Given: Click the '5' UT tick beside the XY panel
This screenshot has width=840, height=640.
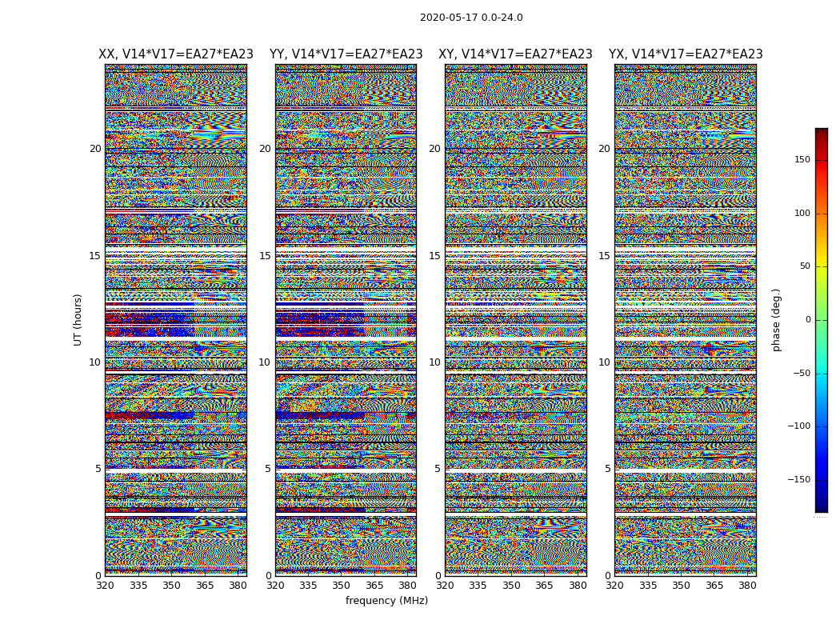Looking at the screenshot, I should pyautogui.click(x=438, y=469).
